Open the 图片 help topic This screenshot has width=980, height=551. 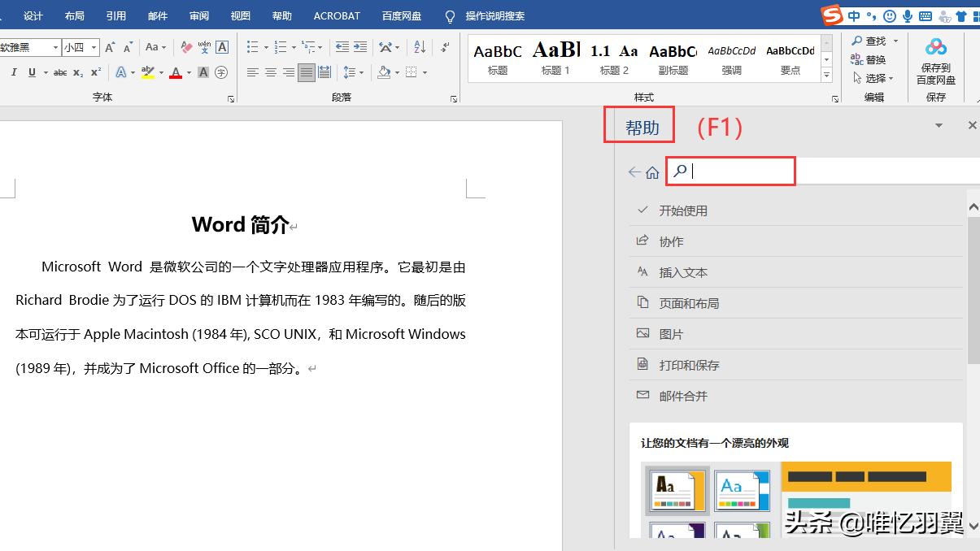pyautogui.click(x=669, y=334)
